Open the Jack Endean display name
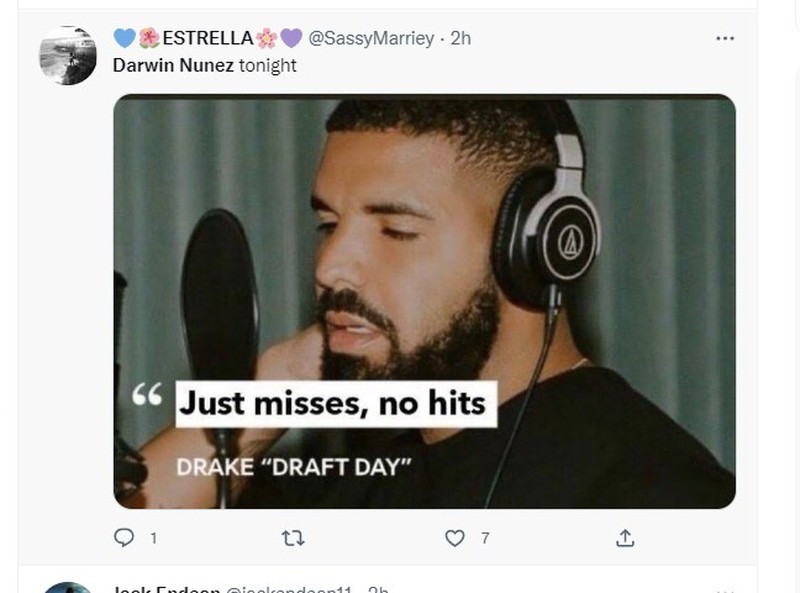This screenshot has width=800, height=593. [166, 589]
